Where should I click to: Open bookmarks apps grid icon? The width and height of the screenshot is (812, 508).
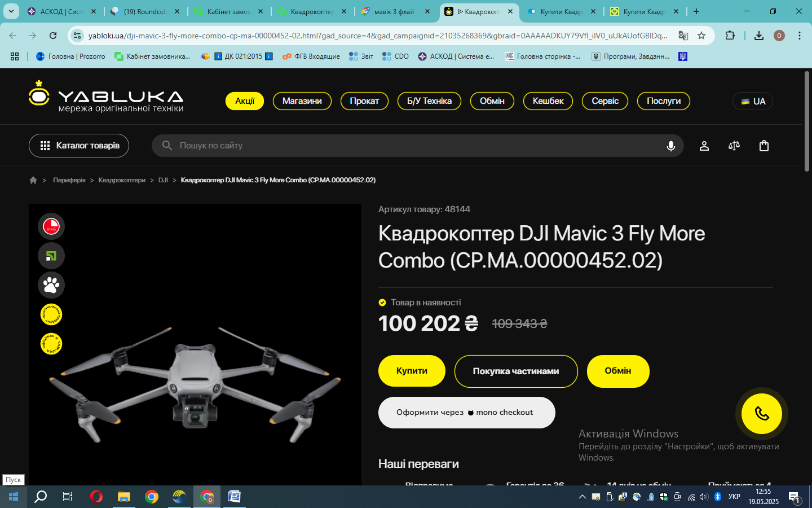pos(15,56)
